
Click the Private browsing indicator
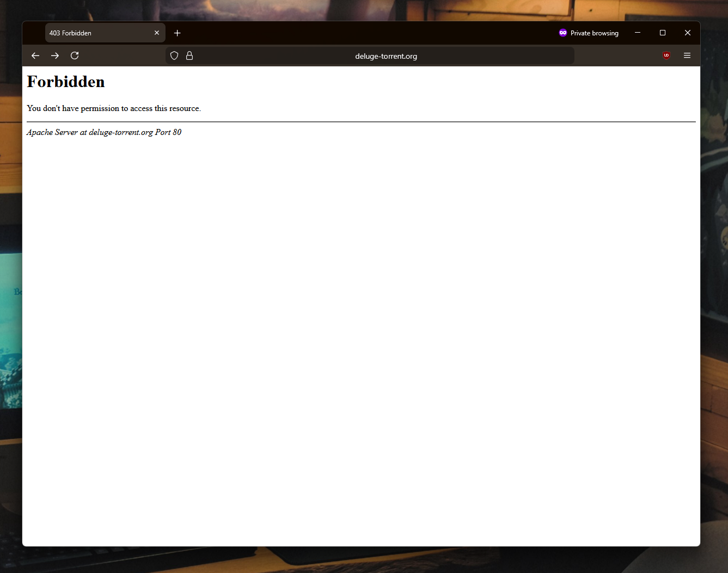pyautogui.click(x=589, y=33)
